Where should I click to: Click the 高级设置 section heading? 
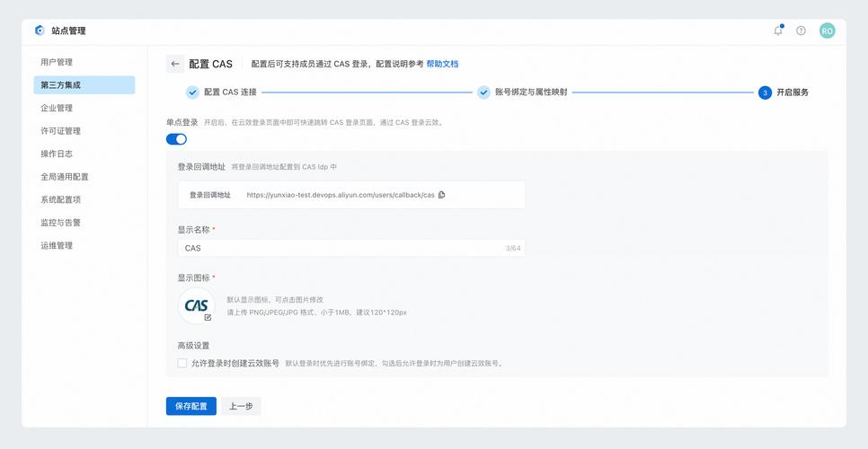click(194, 346)
